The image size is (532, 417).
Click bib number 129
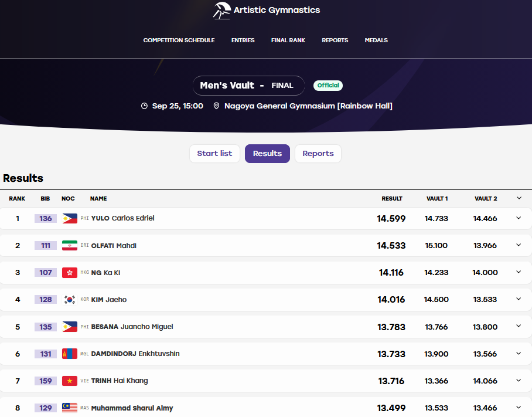point(46,408)
